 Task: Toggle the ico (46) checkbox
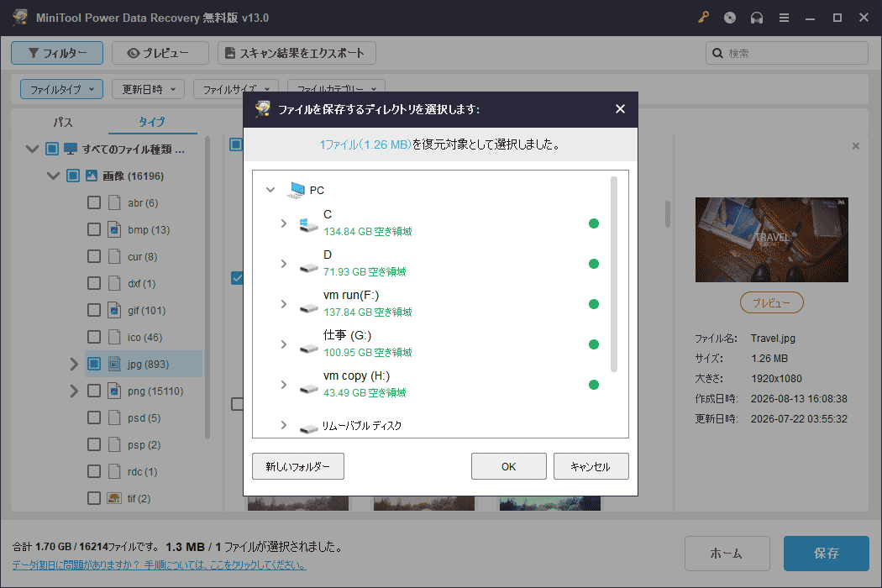(94, 337)
